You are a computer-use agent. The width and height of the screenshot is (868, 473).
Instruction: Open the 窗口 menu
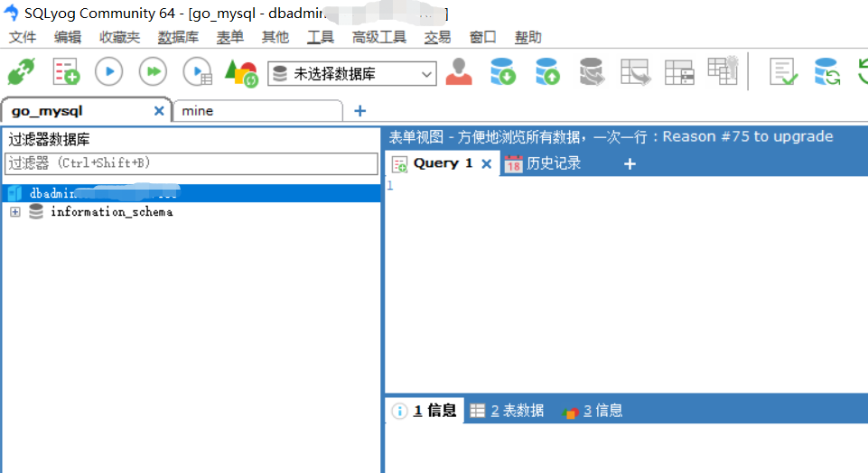click(482, 37)
